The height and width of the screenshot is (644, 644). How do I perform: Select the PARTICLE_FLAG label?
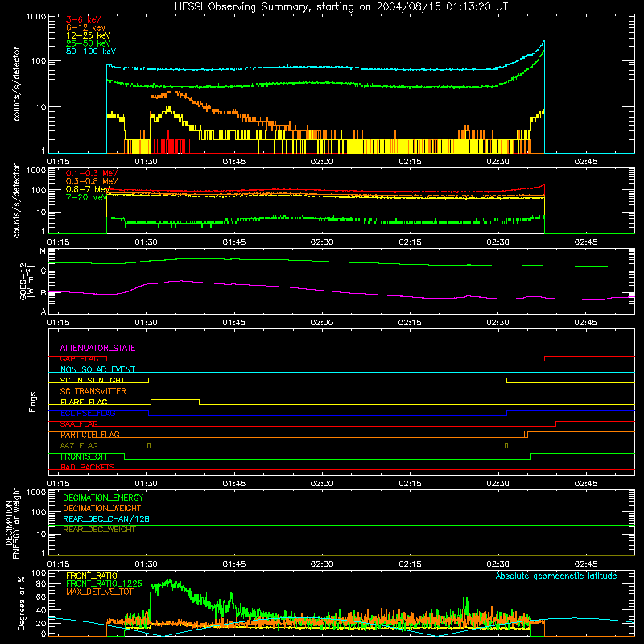point(90,435)
